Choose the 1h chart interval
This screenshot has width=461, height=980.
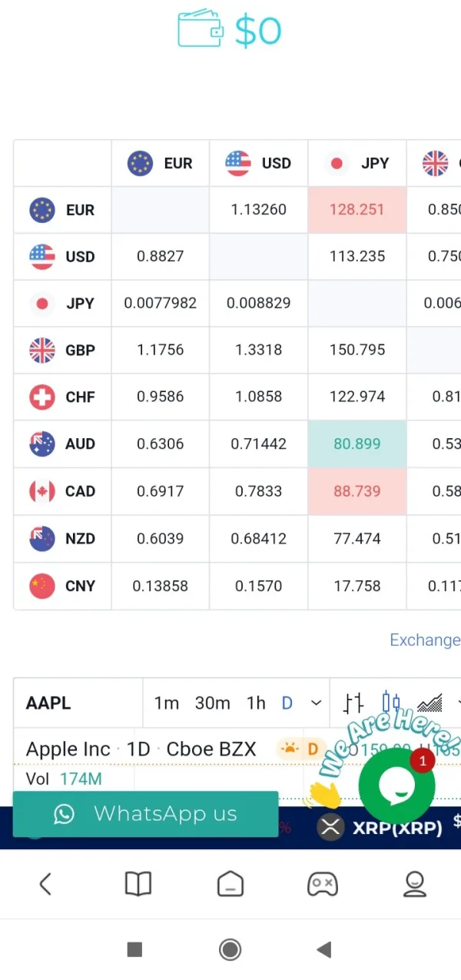[256, 703]
